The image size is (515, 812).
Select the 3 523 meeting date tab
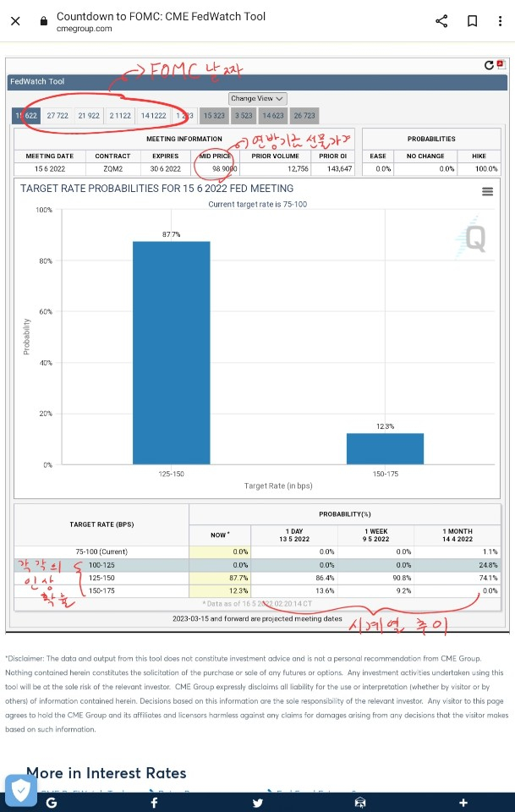tap(244, 116)
